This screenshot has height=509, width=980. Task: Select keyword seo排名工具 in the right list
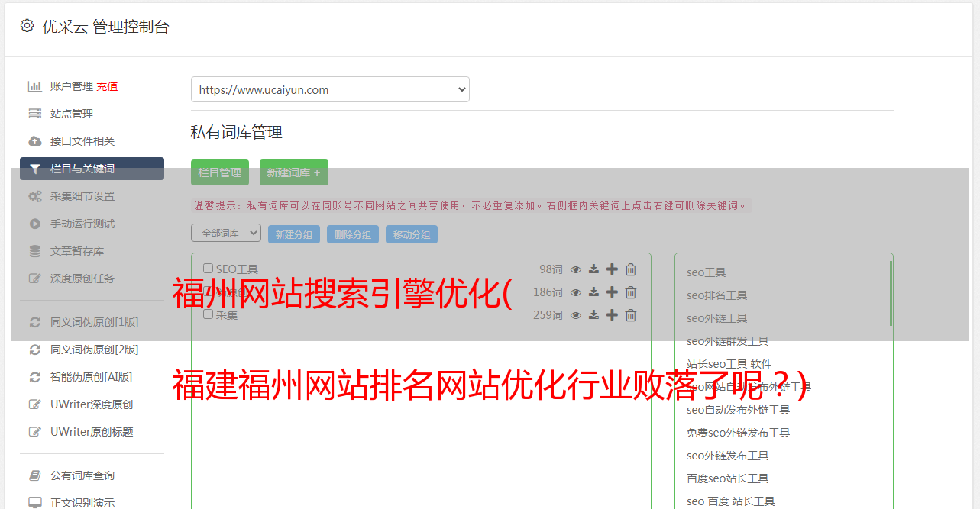716,295
